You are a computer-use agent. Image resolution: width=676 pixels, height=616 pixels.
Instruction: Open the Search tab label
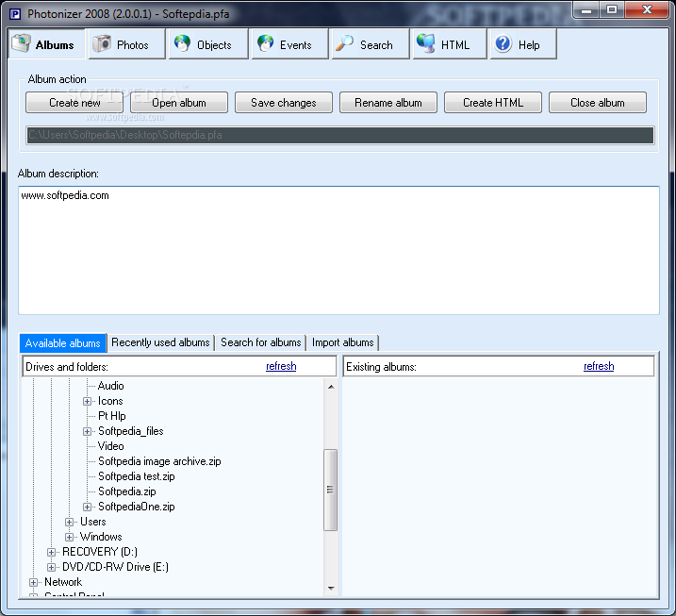(x=376, y=45)
